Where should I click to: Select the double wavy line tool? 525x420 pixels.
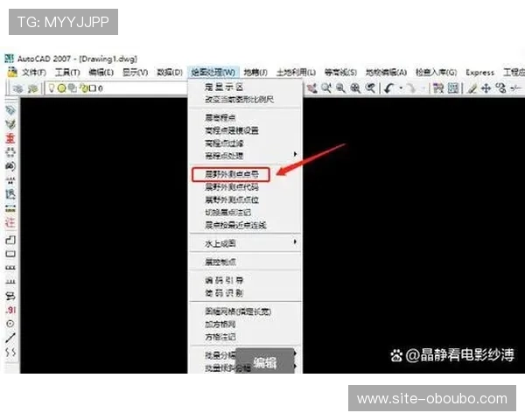click(x=10, y=352)
